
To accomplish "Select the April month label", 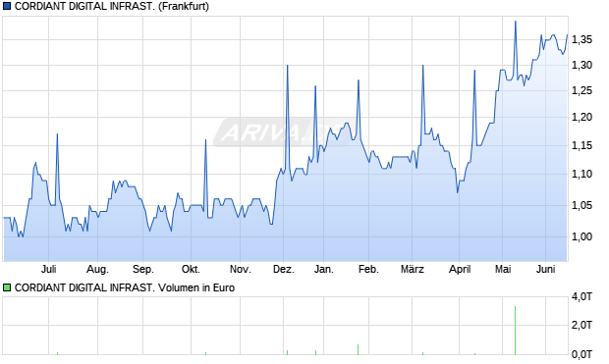I will [x=460, y=269].
